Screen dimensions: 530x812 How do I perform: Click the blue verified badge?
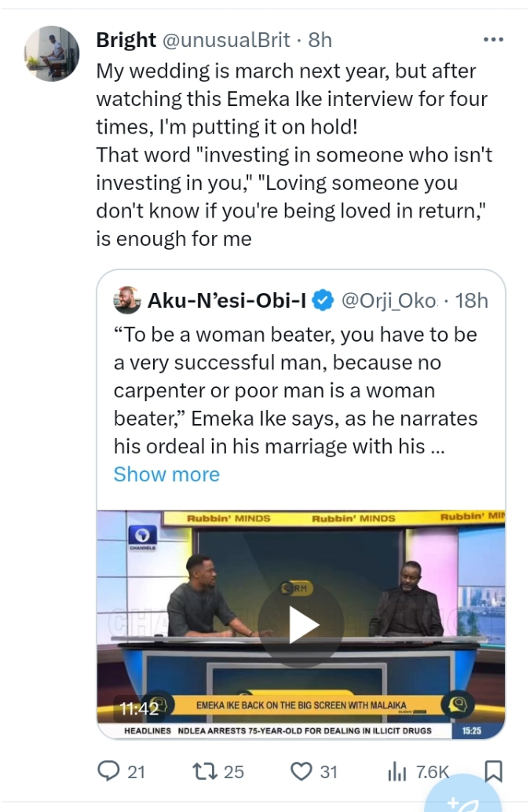pyautogui.click(x=323, y=299)
